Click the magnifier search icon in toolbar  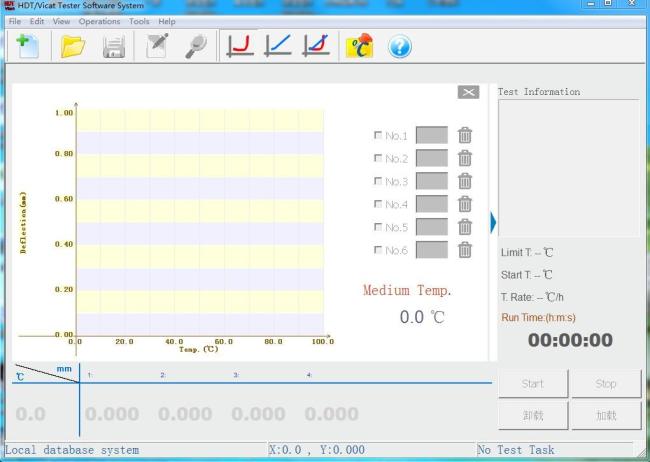(197, 46)
